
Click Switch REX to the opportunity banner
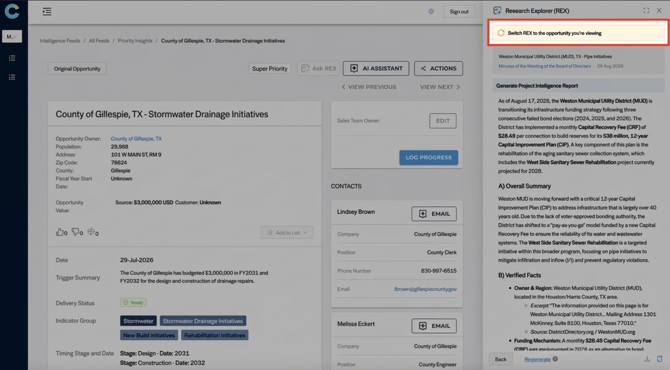coord(578,33)
